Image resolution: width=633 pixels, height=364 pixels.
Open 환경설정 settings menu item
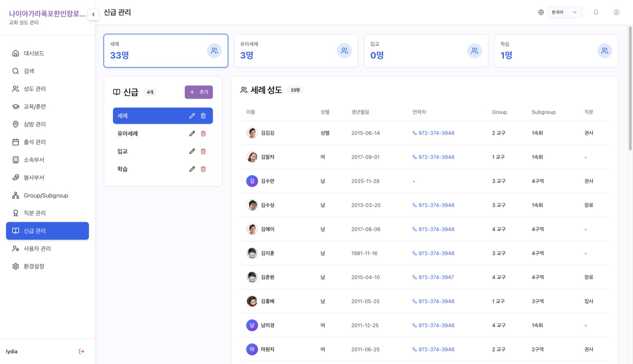pos(47,266)
